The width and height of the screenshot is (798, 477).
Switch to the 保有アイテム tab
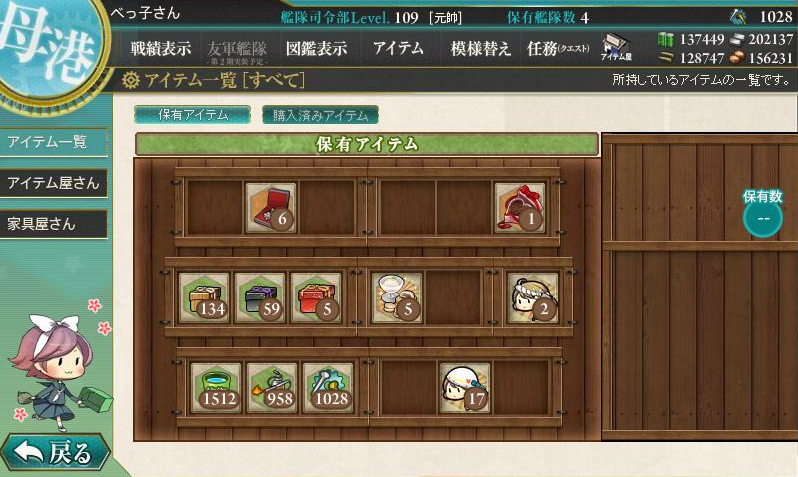tap(192, 115)
